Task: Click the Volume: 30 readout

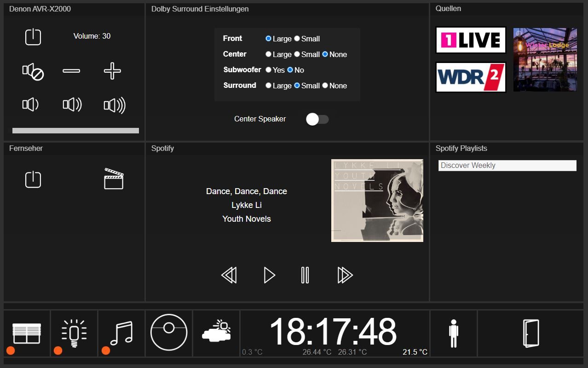Action: [92, 36]
